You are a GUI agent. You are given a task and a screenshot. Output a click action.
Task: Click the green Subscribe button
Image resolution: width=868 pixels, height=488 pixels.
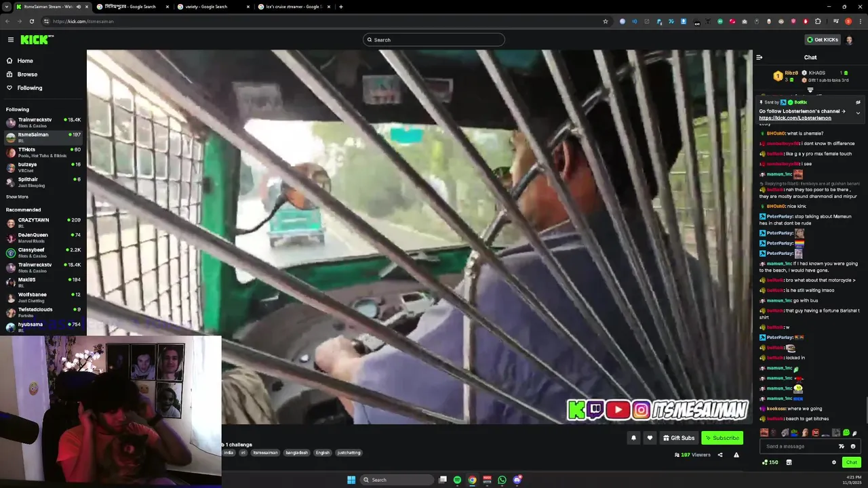tap(722, 438)
